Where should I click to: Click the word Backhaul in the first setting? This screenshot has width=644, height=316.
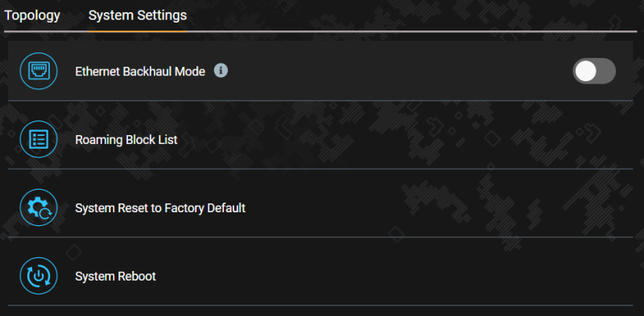(147, 72)
